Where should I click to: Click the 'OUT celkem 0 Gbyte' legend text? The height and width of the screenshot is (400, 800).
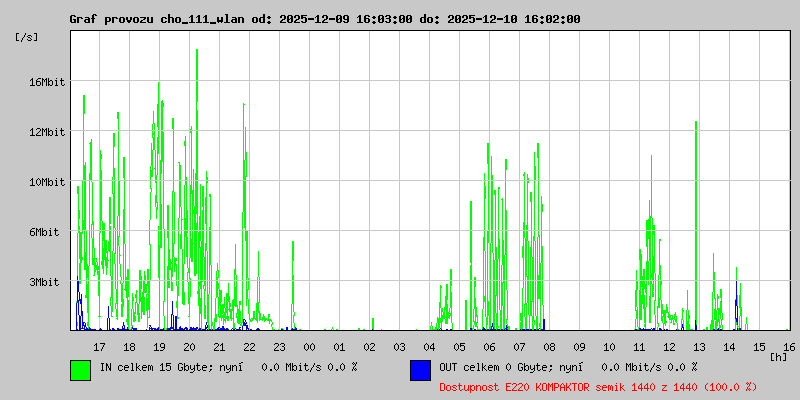tap(493, 367)
